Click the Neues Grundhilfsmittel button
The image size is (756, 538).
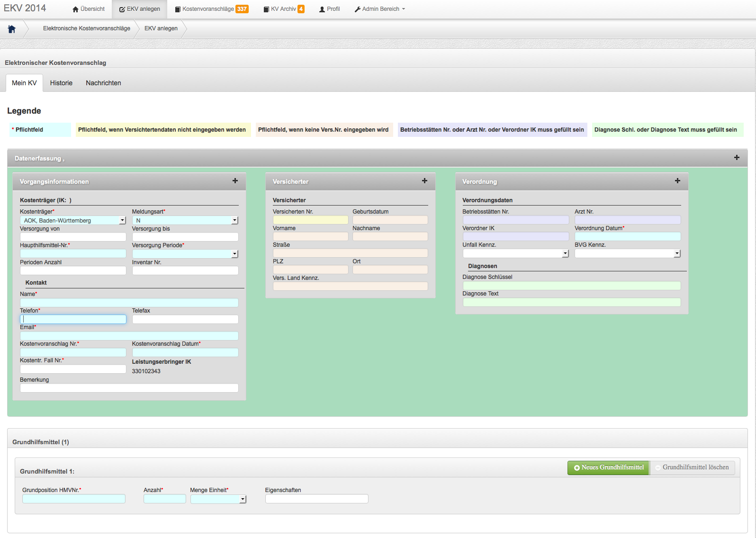point(609,467)
